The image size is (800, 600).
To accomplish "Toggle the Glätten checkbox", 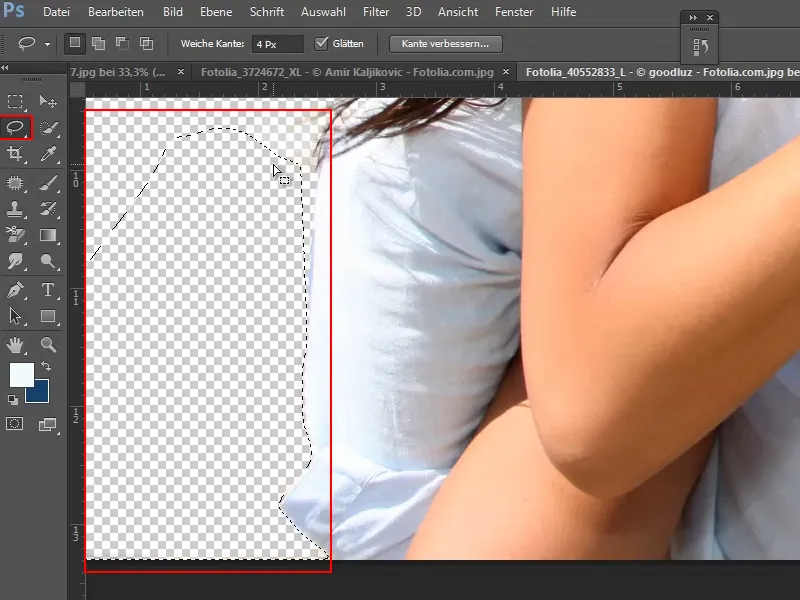I will 321,43.
